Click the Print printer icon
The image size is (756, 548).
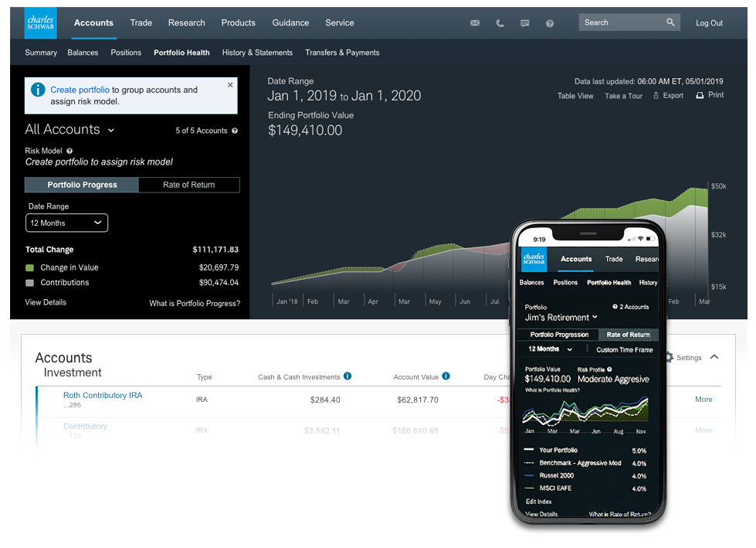700,95
